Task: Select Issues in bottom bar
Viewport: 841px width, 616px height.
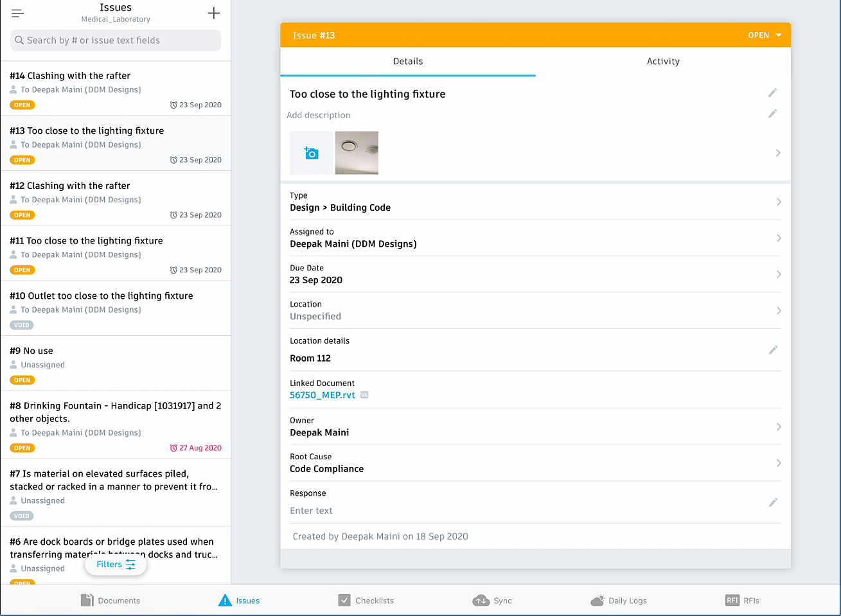Action: coord(239,601)
